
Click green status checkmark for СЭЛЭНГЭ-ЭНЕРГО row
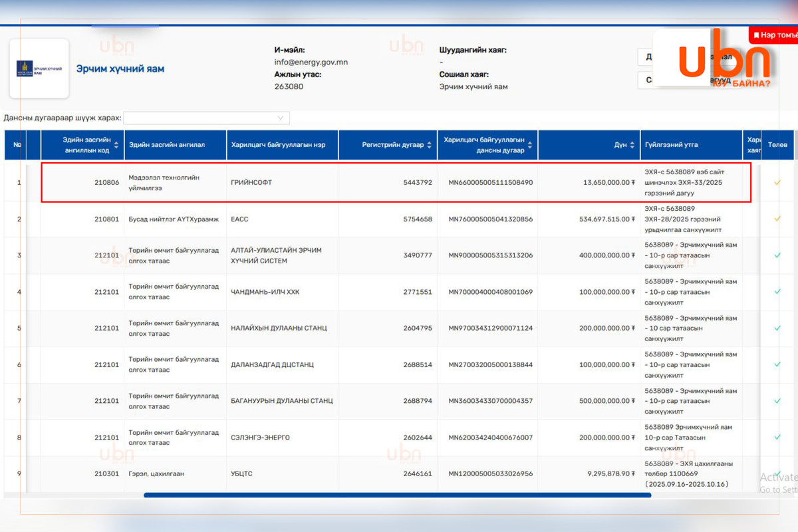point(777,438)
